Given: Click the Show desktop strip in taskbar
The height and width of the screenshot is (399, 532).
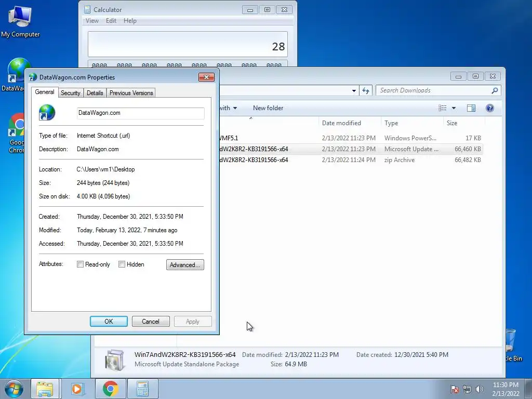Looking at the screenshot, I should tap(528, 389).
